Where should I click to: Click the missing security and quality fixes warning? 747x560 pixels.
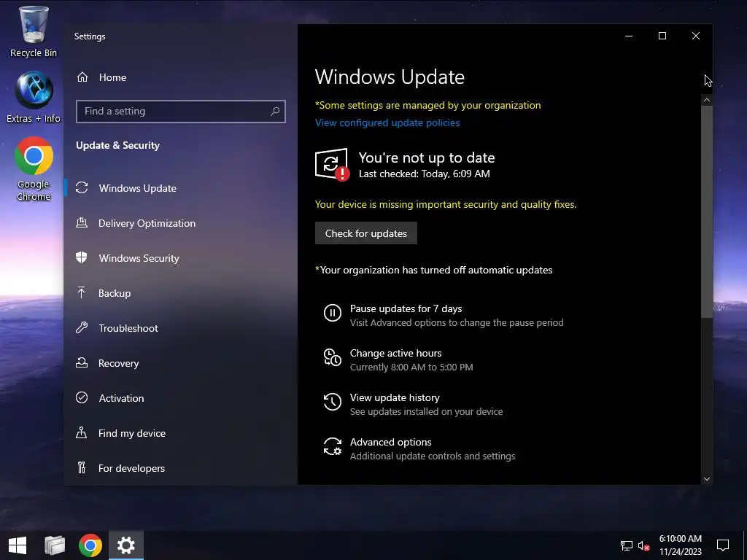coord(446,204)
